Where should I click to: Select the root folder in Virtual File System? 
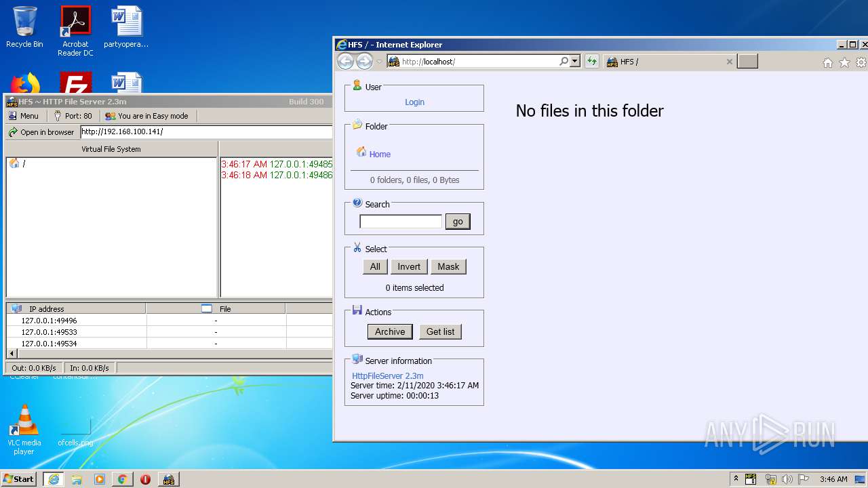(x=18, y=163)
